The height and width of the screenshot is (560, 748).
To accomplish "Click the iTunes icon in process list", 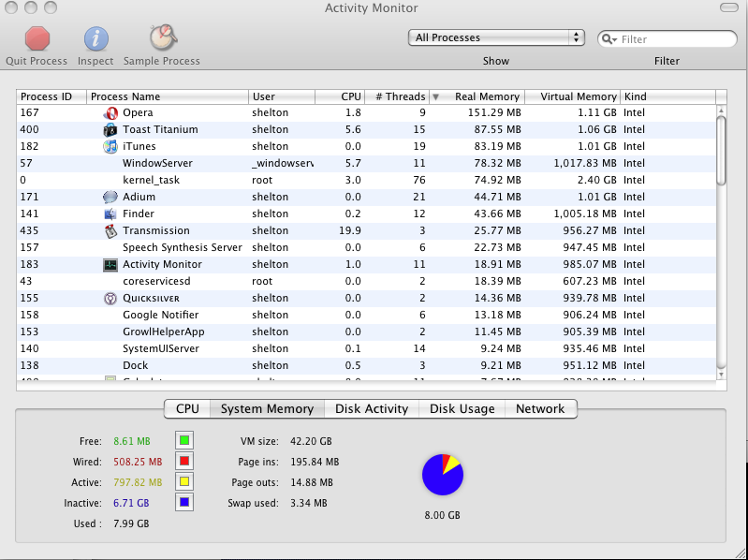I will click(110, 146).
